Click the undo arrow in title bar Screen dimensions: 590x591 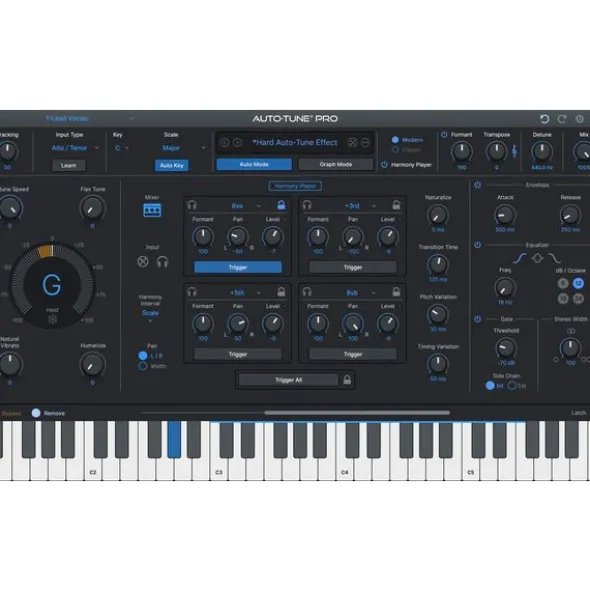click(544, 119)
